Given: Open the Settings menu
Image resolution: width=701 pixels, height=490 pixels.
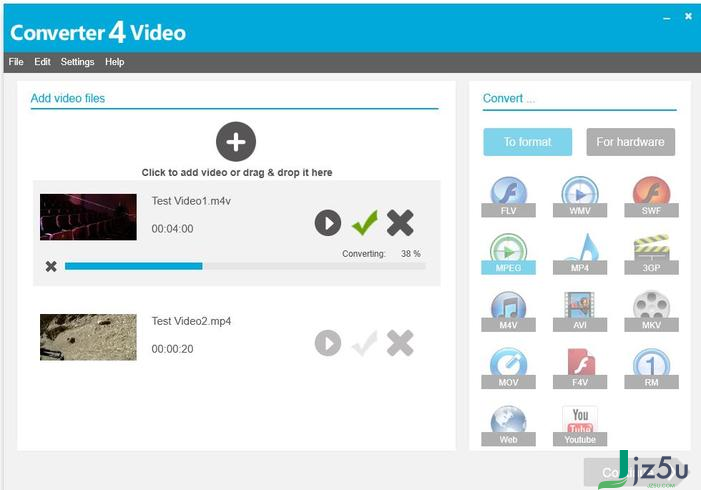Looking at the screenshot, I should coord(77,62).
